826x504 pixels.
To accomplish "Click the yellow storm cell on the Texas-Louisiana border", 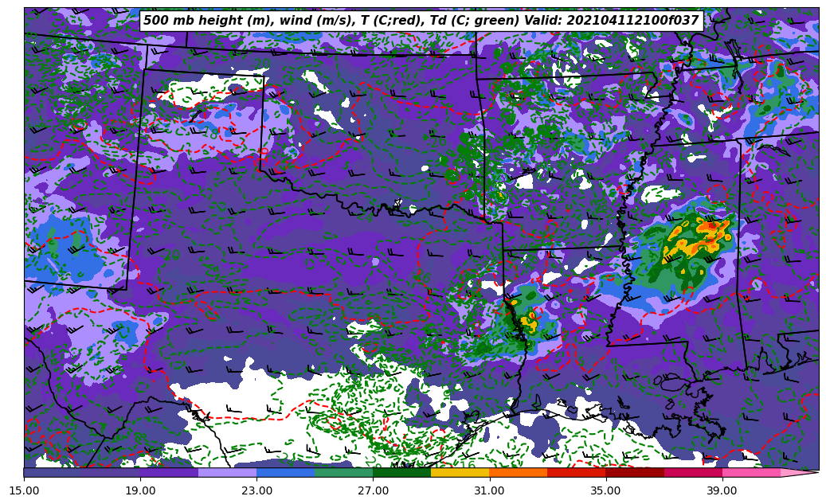I will [x=528, y=322].
